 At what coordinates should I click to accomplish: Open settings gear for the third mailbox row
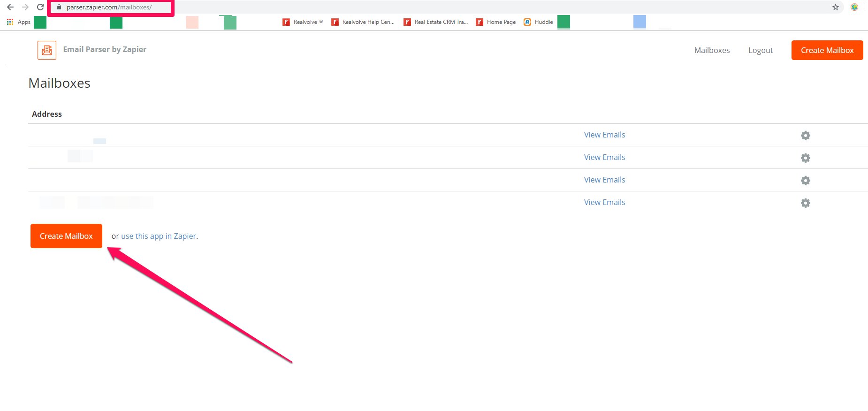point(805,181)
